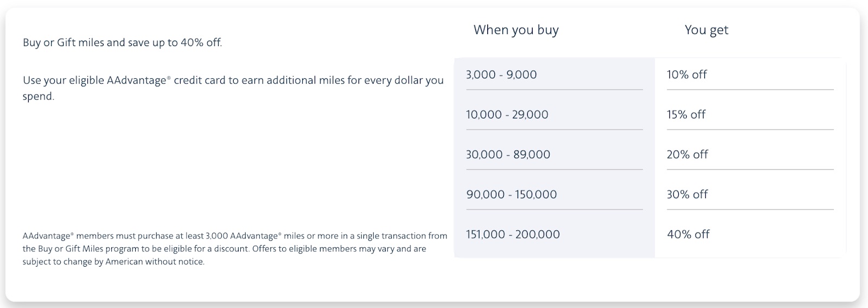Click the word 'spend.' ending the description
The width and height of the screenshot is (868, 308).
point(39,97)
